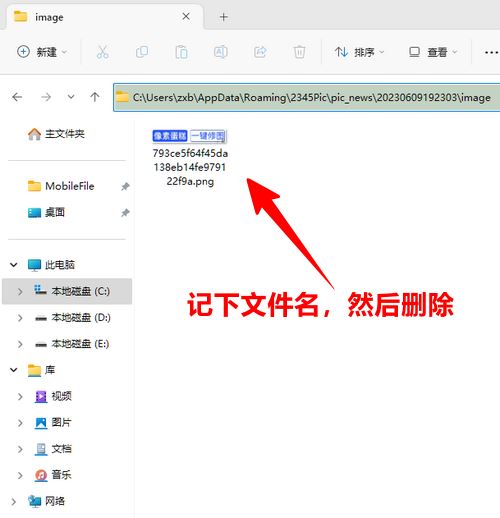
Task: Open the 查看 view dropdown
Action: [x=433, y=52]
